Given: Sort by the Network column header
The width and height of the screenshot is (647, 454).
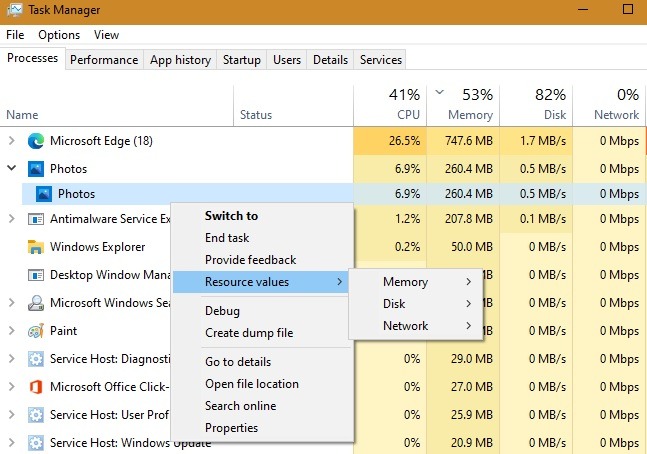Looking at the screenshot, I should coord(609,106).
